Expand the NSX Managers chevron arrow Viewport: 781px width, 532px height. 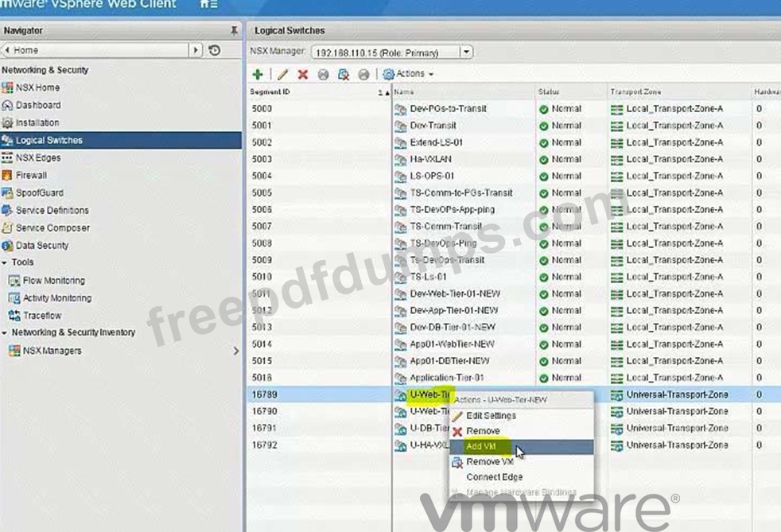pyautogui.click(x=236, y=351)
